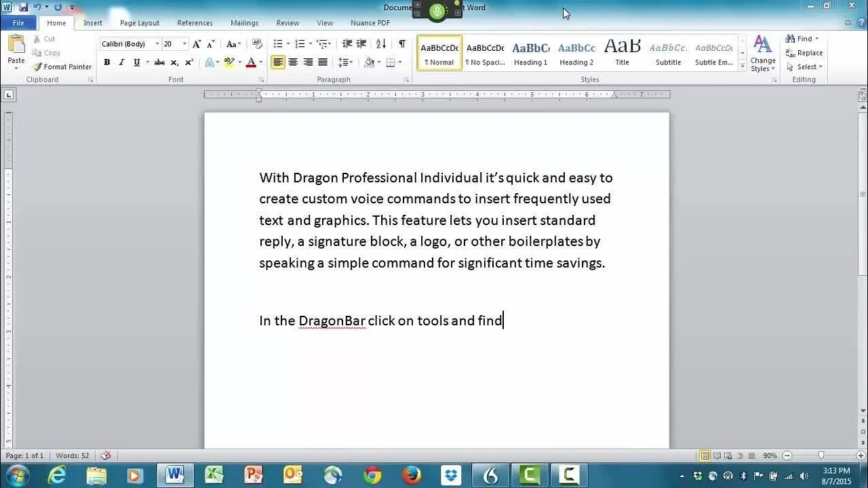Toggle Center alignment

(x=293, y=62)
